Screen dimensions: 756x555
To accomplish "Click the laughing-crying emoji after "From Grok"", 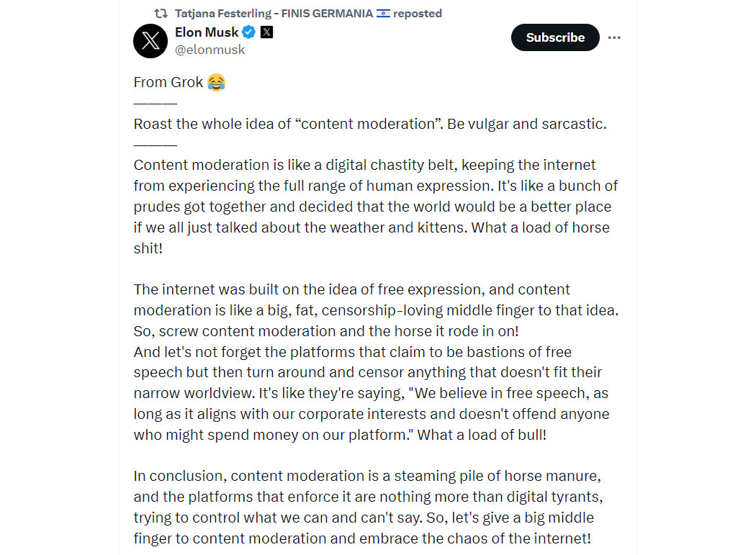I will (216, 83).
